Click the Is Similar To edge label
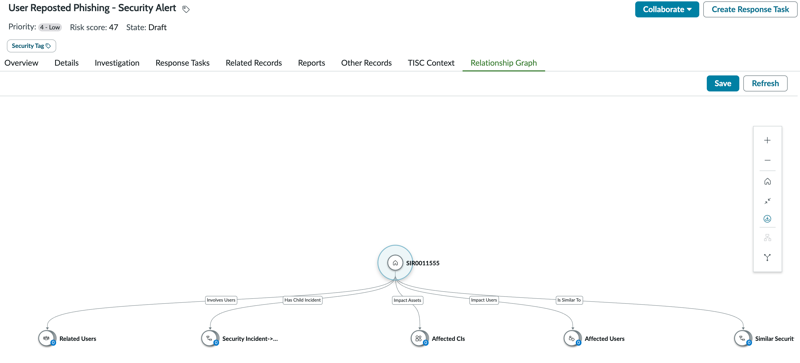The width and height of the screenshot is (800, 363). (x=569, y=300)
